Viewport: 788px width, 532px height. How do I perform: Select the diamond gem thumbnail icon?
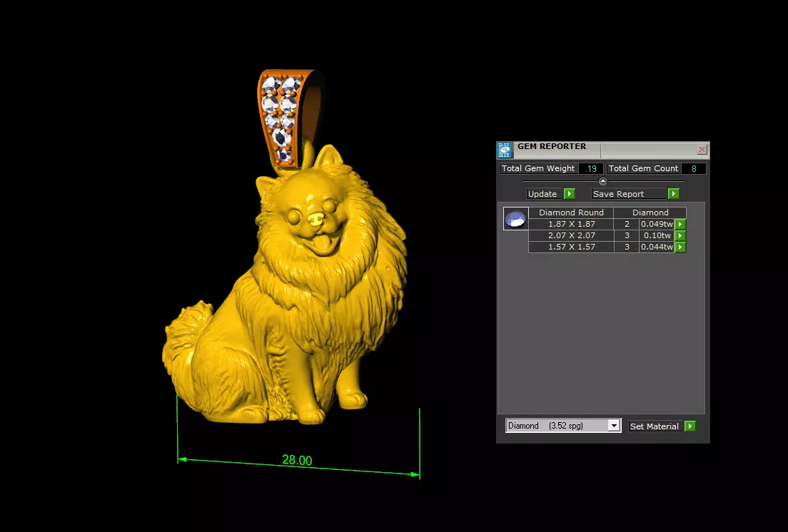click(x=515, y=219)
